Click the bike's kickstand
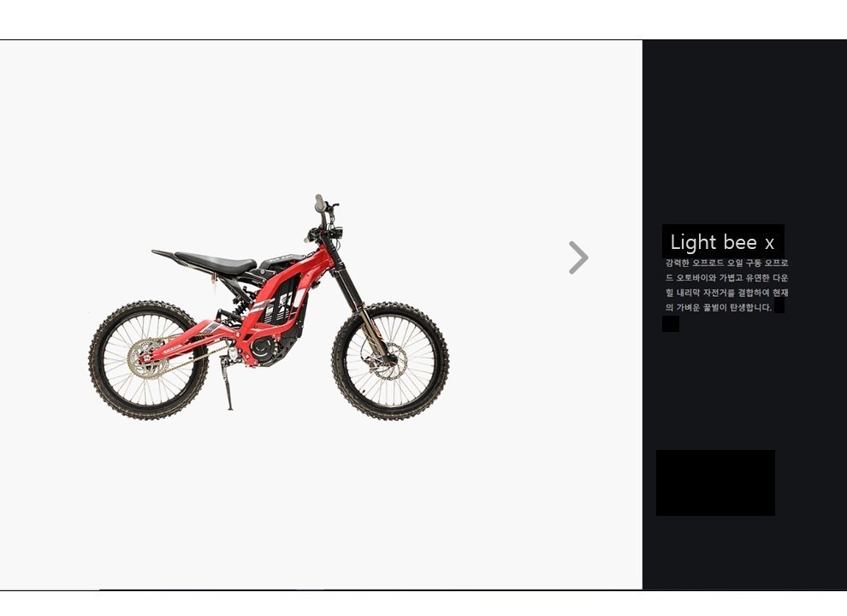Screen dimensions: 847x616 tap(227, 383)
